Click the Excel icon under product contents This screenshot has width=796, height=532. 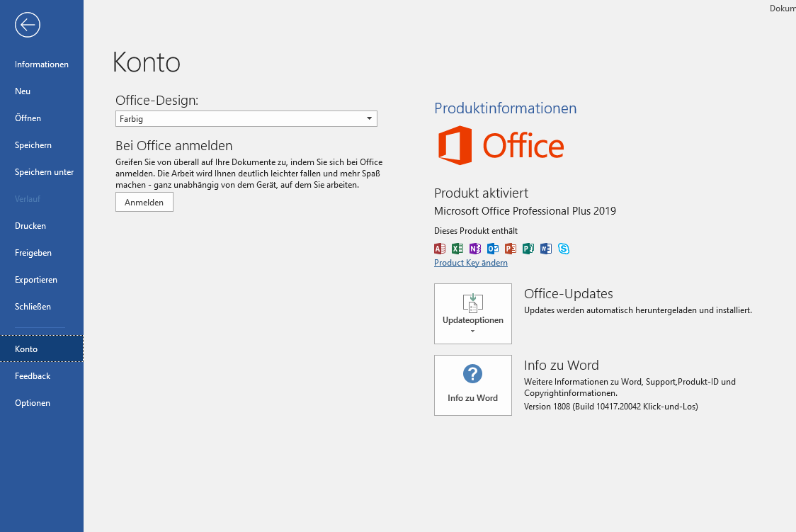pyautogui.click(x=457, y=249)
